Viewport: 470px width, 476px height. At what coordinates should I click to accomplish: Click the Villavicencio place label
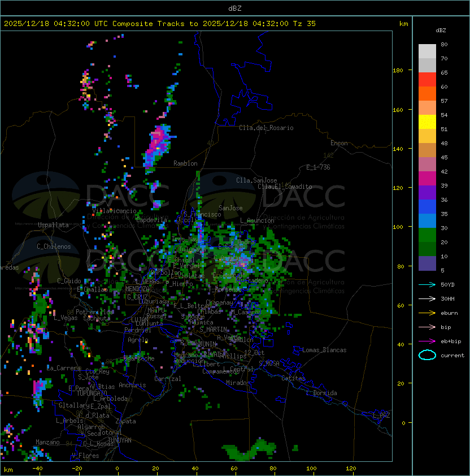pyautogui.click(x=114, y=211)
